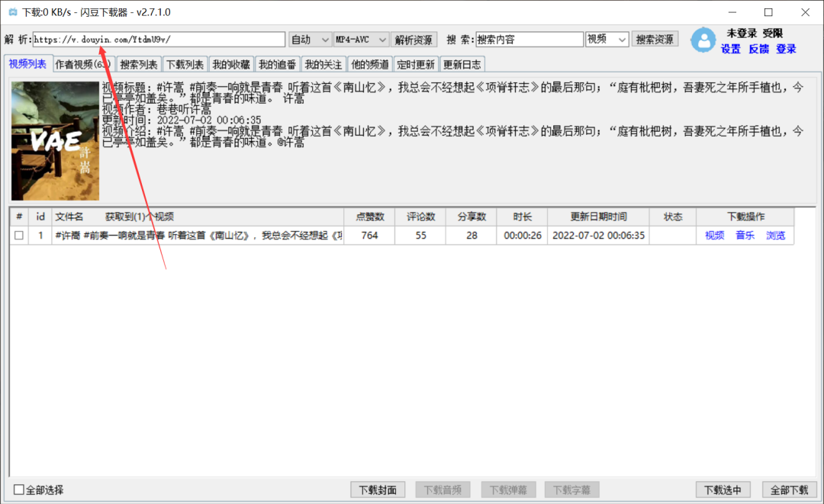824x504 pixels.
Task: Open the VAE video cover thumbnail
Action: coord(55,141)
